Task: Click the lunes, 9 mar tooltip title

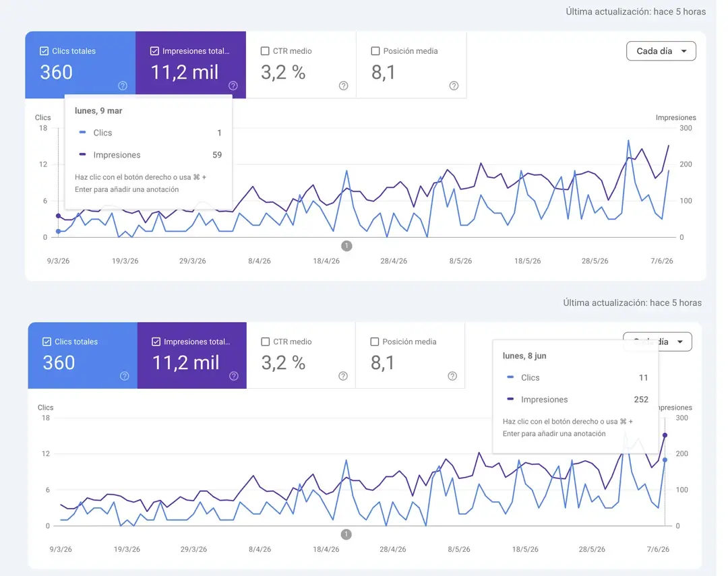Action: 98,111
